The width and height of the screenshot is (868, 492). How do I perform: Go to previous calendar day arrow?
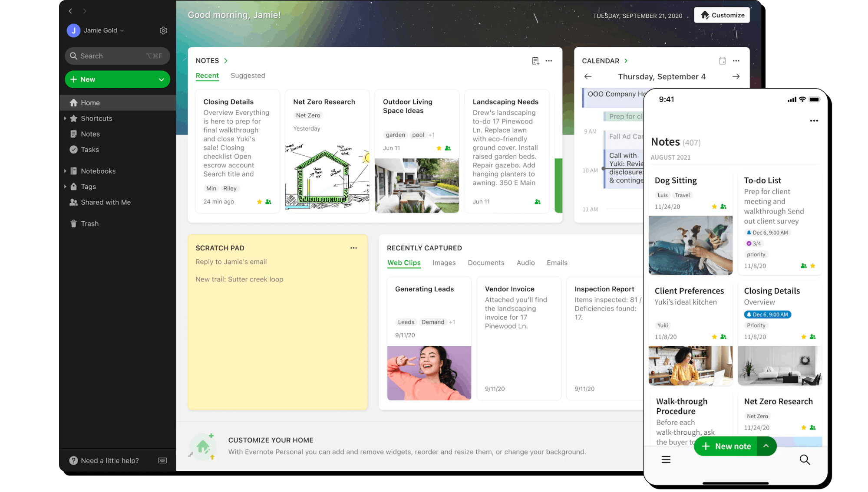click(588, 76)
